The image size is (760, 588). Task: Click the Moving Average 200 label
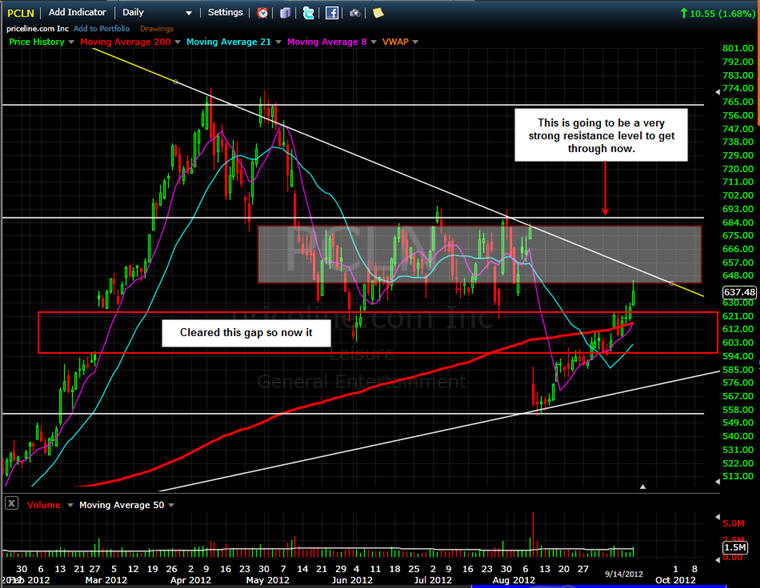pyautogui.click(x=126, y=42)
